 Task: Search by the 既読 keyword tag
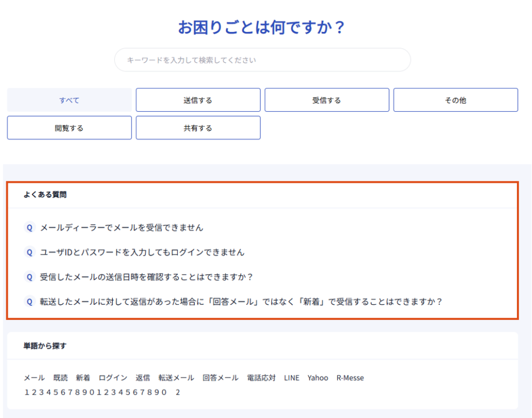(60, 377)
